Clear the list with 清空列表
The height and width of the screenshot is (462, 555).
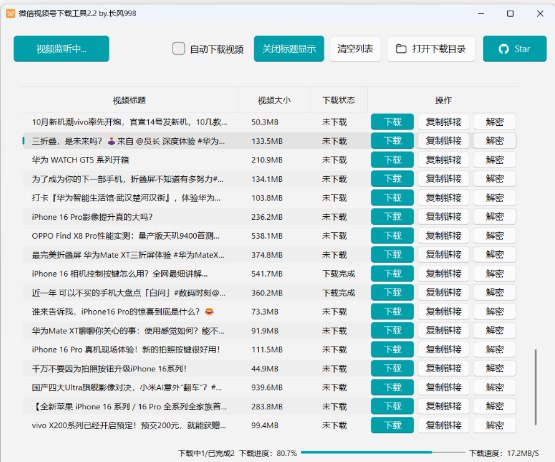[x=355, y=49]
